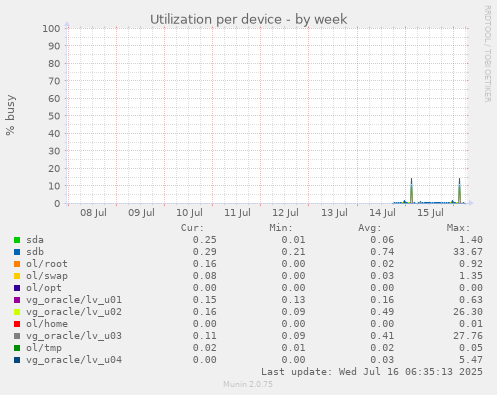The image size is (497, 395).
Task: Click the Munin 2.0.75 footer text
Action: pyautogui.click(x=248, y=384)
